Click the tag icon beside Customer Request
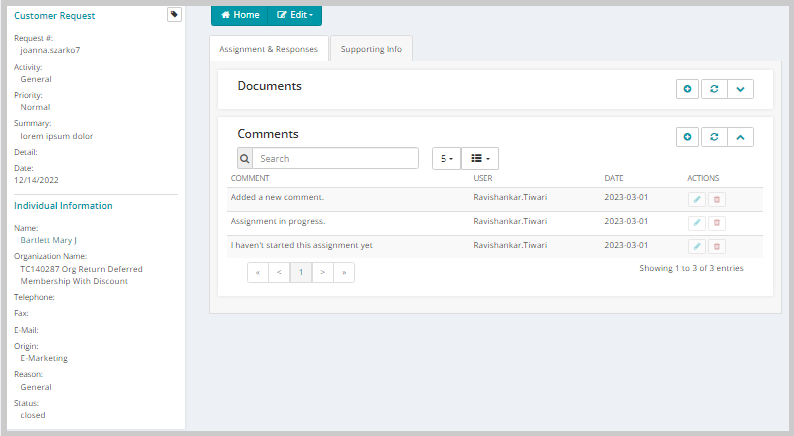 pyautogui.click(x=174, y=15)
